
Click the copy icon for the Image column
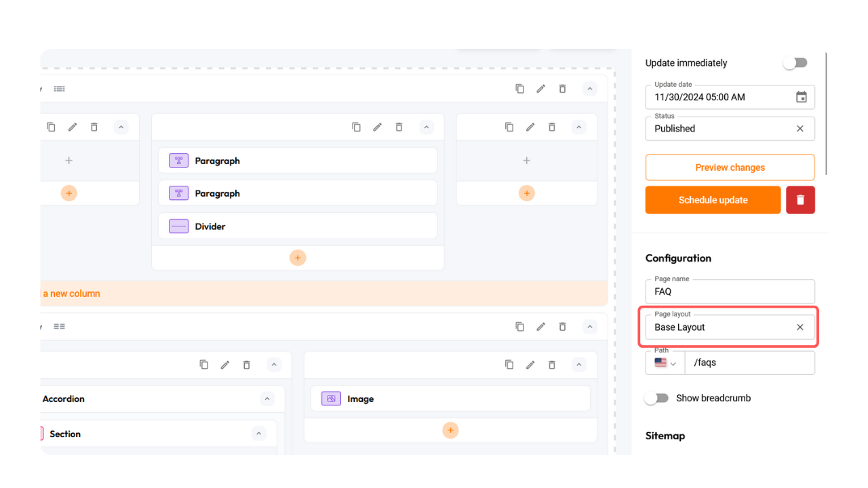pos(509,365)
